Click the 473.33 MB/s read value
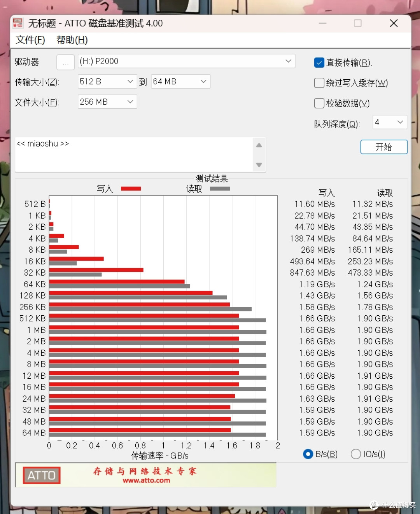Screen dimensions: 420x514 click(370, 273)
